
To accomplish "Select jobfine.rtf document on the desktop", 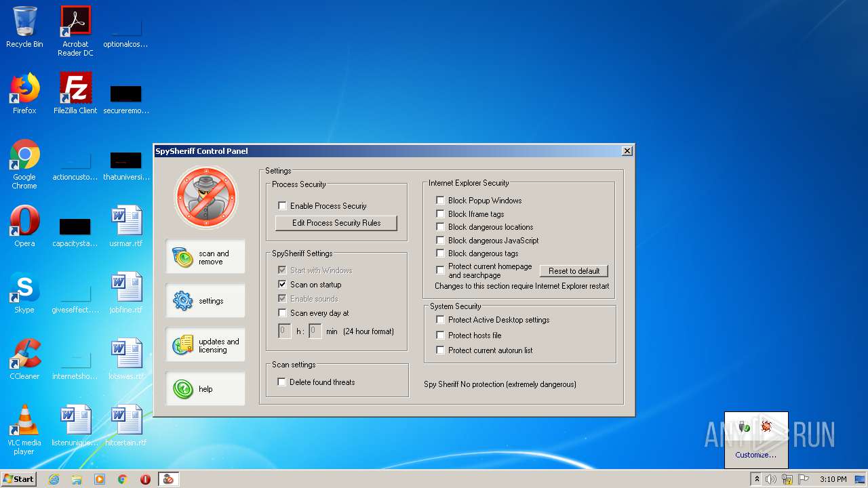I will (126, 293).
